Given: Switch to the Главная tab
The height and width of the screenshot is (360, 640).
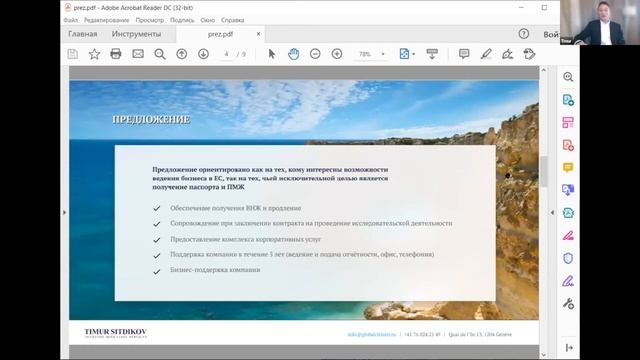Looking at the screenshot, I should 82,34.
